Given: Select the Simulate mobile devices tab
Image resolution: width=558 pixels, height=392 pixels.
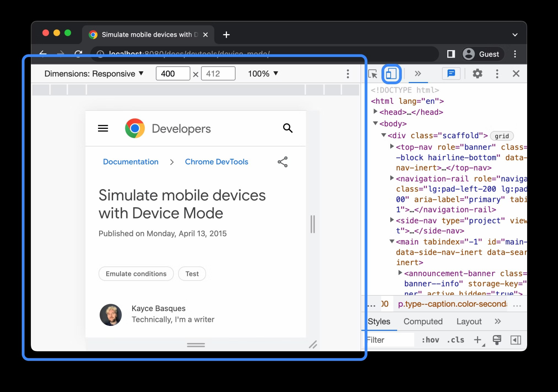Looking at the screenshot, I should coord(148,35).
